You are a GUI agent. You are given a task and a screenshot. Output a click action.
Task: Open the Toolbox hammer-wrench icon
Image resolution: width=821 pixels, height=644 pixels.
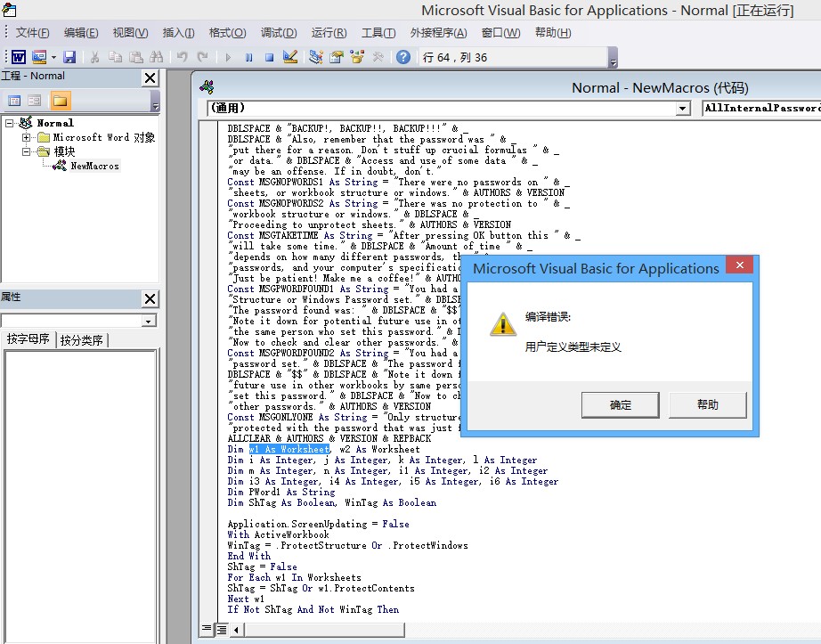click(378, 56)
